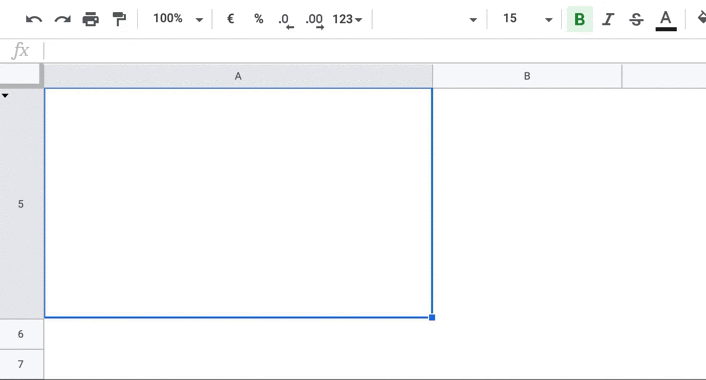
Task: Select column A header
Action: pos(238,76)
